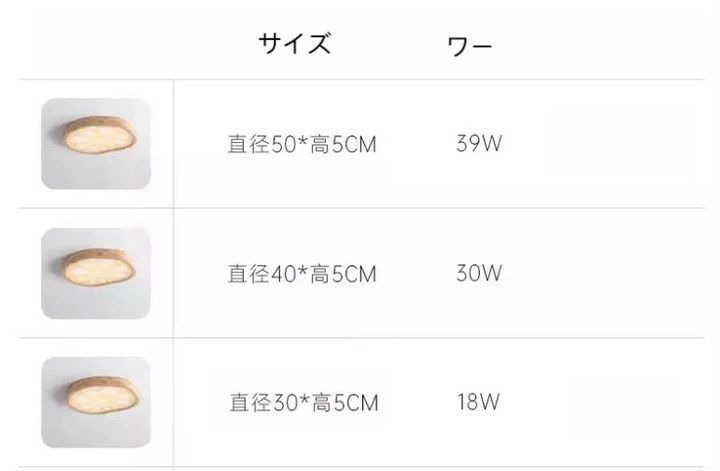720x471 pixels.
Task: Click the glowing lamp in third row
Action: [x=102, y=394]
